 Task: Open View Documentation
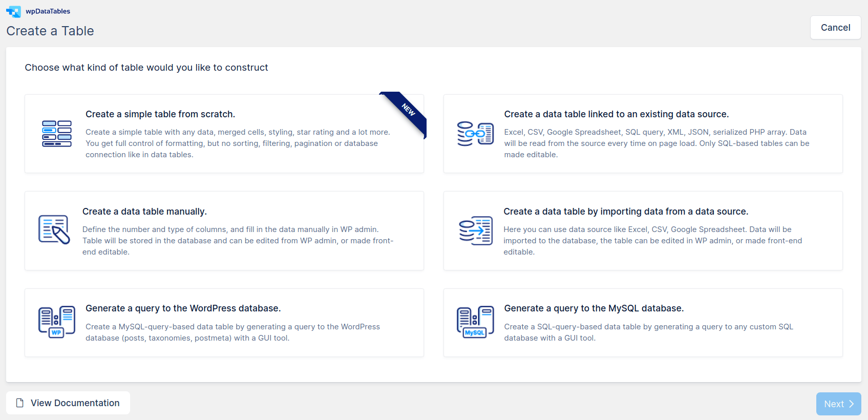(68, 403)
